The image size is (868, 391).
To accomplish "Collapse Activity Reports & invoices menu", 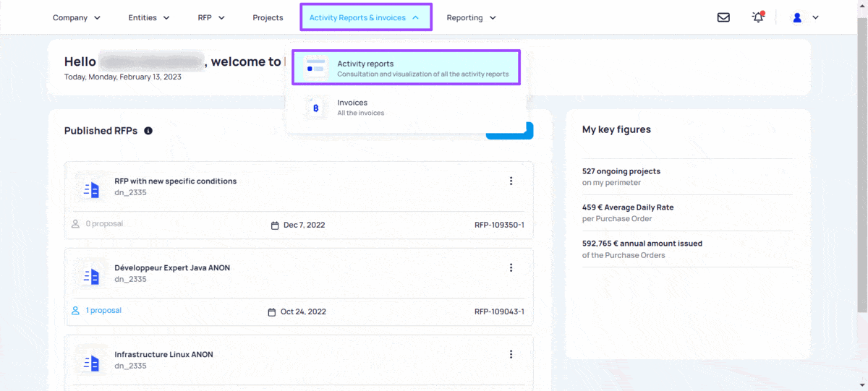I will pos(366,17).
